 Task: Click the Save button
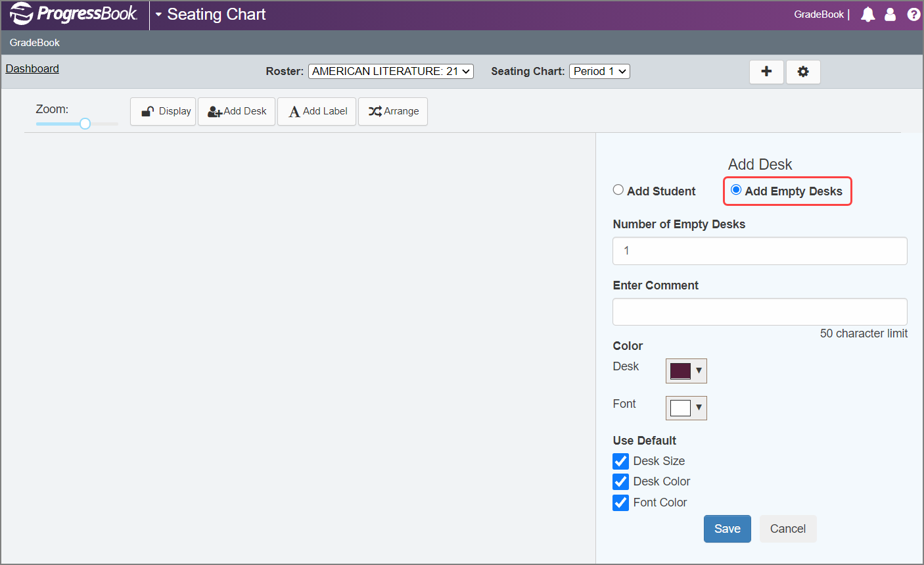(728, 529)
